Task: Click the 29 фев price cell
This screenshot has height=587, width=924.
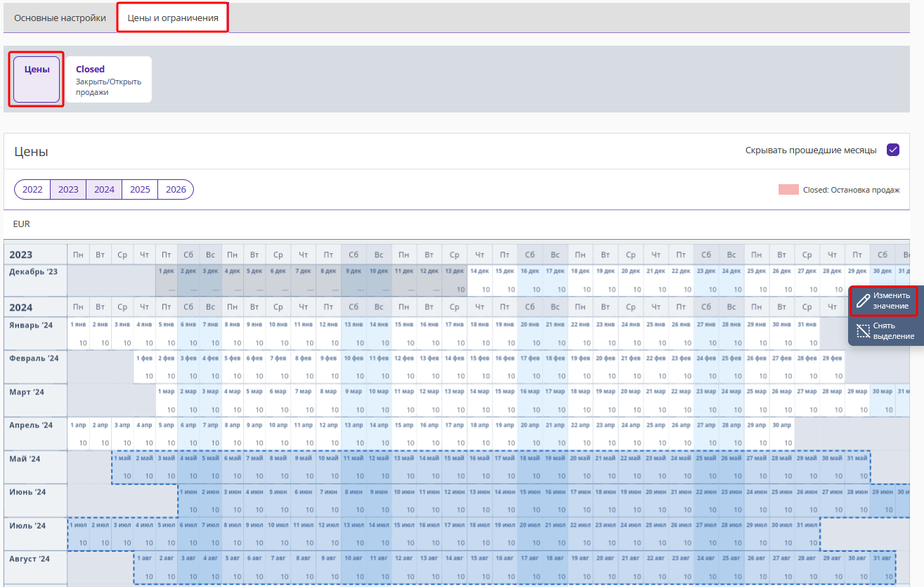Action: click(832, 366)
